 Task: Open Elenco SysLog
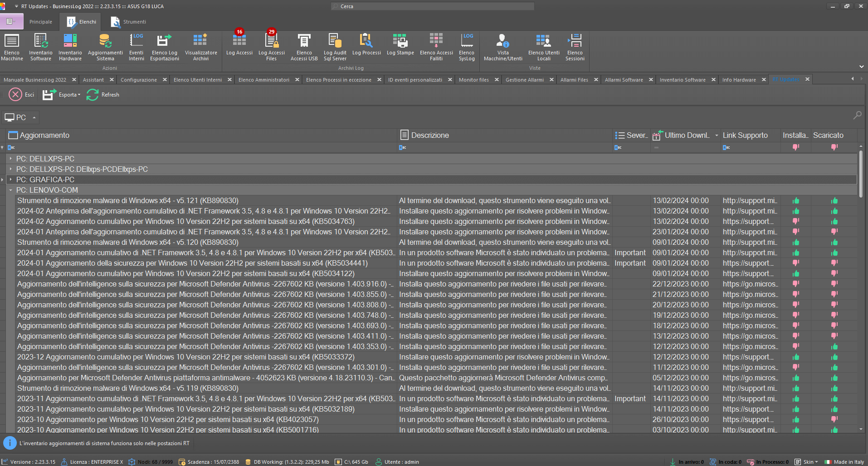tap(467, 47)
